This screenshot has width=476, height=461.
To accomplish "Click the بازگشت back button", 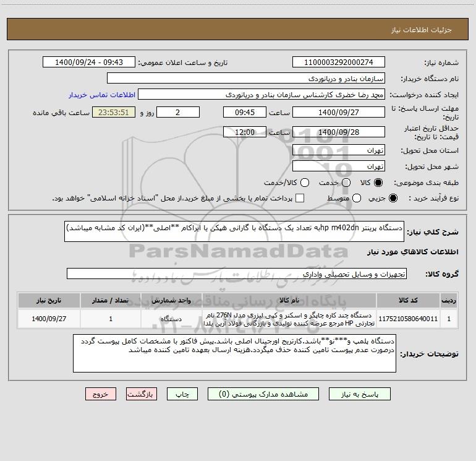I will [x=142, y=394].
